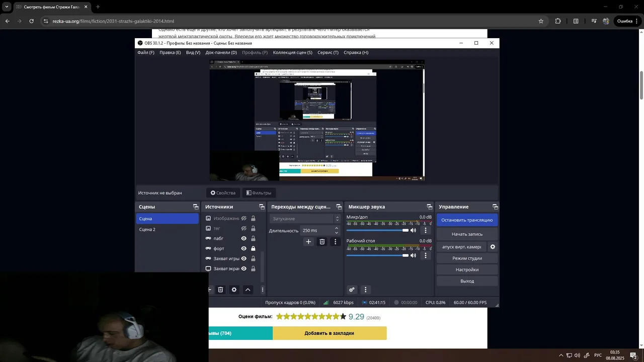Open Фильтры for the source
Viewport: 644px width, 362px height.
(258, 193)
